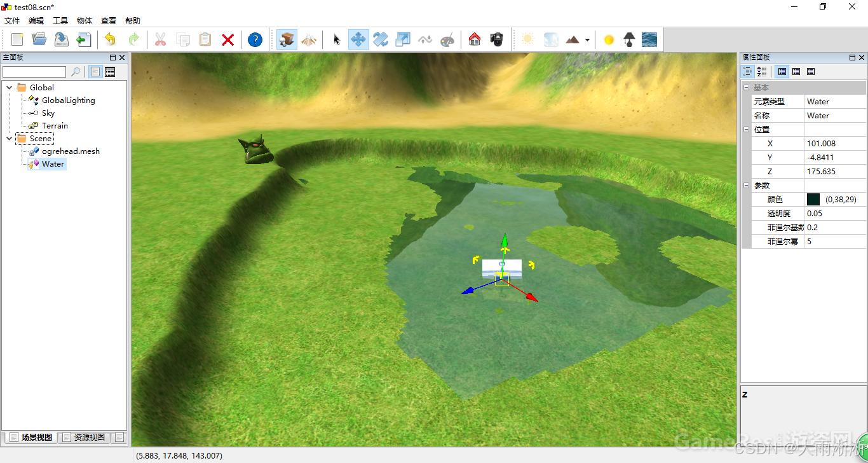
Task: Click the 透明度 value 0.05
Action: tap(815, 214)
